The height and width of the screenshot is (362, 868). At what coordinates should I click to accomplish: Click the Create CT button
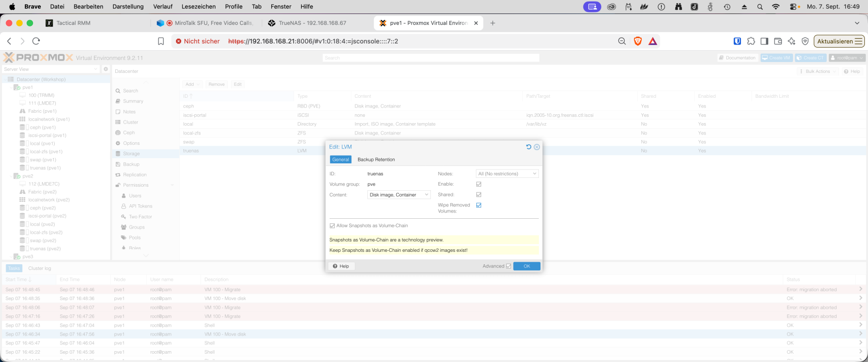811,58
